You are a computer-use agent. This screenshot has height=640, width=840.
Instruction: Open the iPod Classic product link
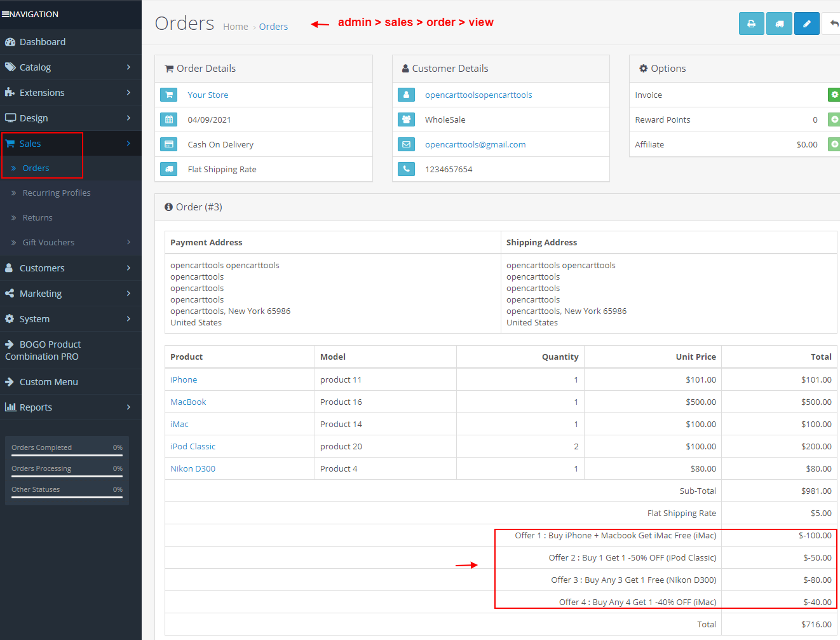point(193,446)
